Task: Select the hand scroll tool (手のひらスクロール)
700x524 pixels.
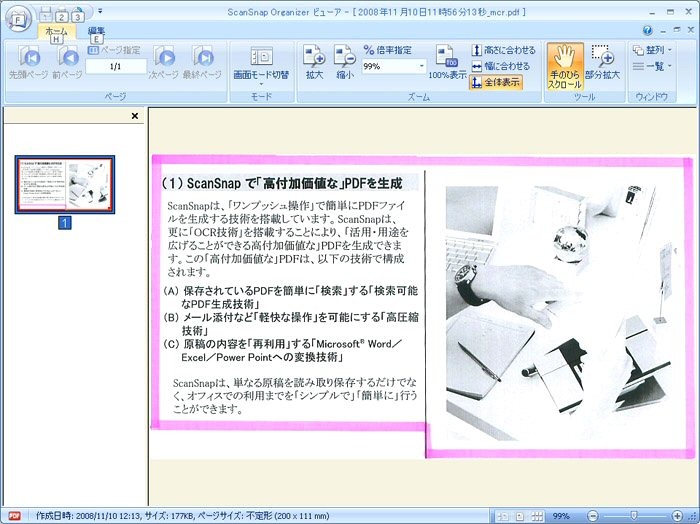Action: point(565,66)
